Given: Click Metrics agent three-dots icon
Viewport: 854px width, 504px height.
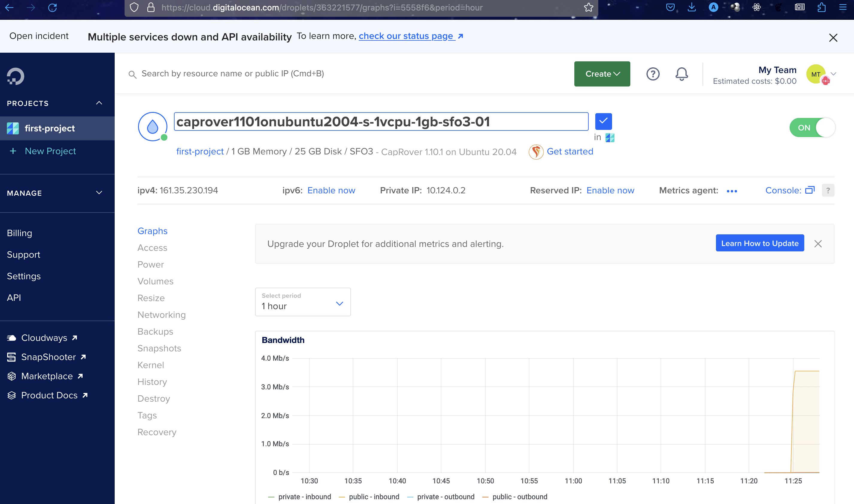Looking at the screenshot, I should pos(732,191).
